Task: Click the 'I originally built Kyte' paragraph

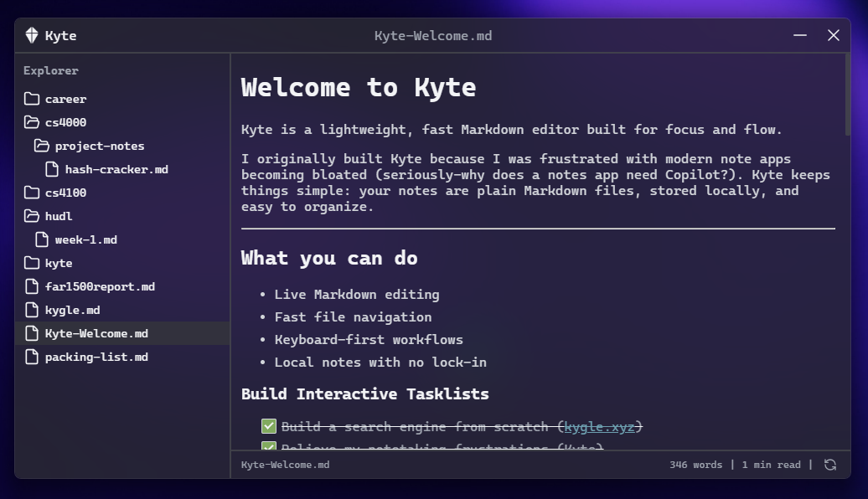Action: 536,183
